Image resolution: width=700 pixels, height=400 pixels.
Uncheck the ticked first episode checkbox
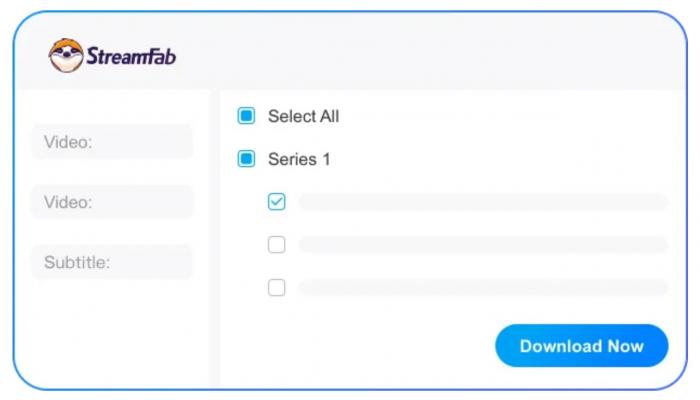[276, 201]
